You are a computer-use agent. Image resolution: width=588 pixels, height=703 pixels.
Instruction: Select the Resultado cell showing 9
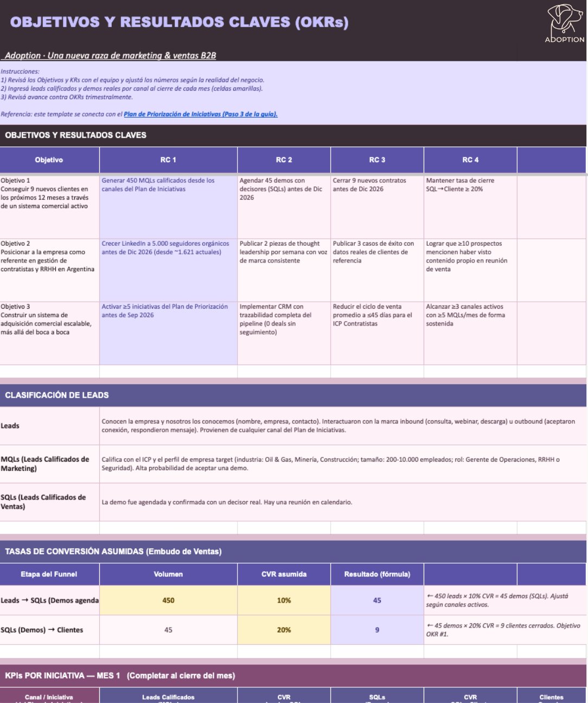377,630
